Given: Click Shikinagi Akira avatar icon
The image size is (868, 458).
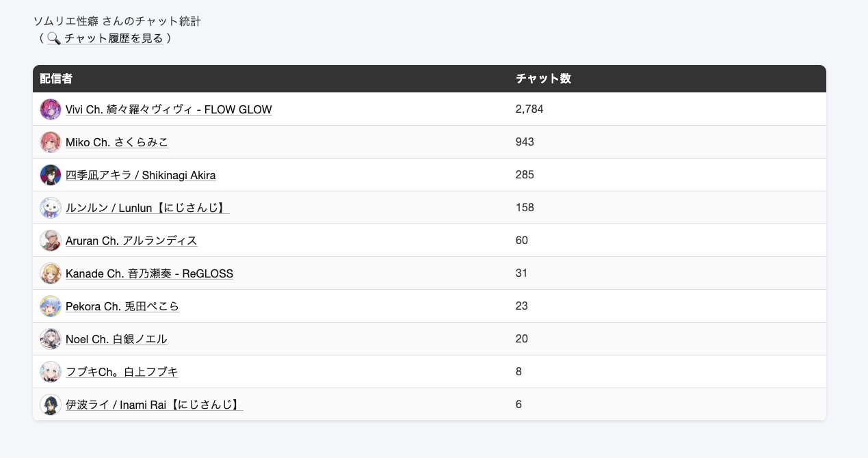Looking at the screenshot, I should click(x=51, y=175).
